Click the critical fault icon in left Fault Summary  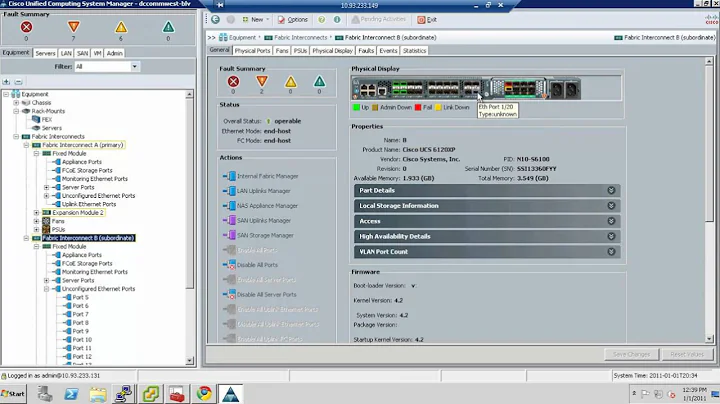click(27, 27)
